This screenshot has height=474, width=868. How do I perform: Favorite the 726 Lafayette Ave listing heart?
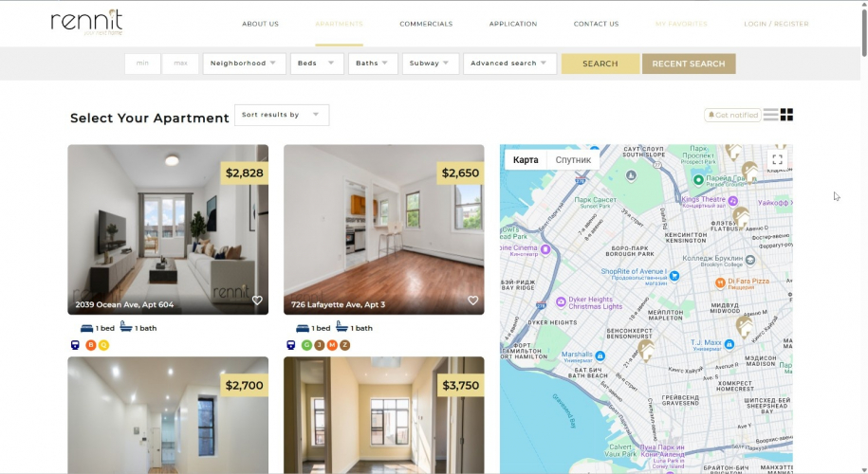click(x=472, y=301)
